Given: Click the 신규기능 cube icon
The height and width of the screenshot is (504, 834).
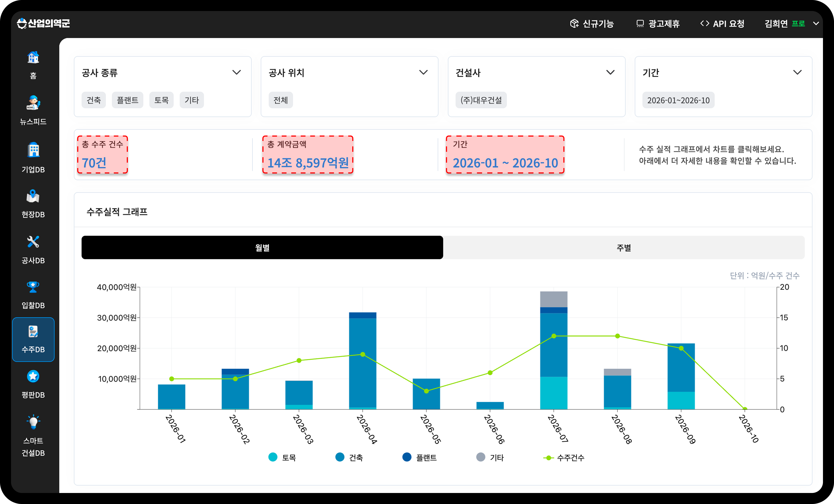Looking at the screenshot, I should pyautogui.click(x=574, y=23).
